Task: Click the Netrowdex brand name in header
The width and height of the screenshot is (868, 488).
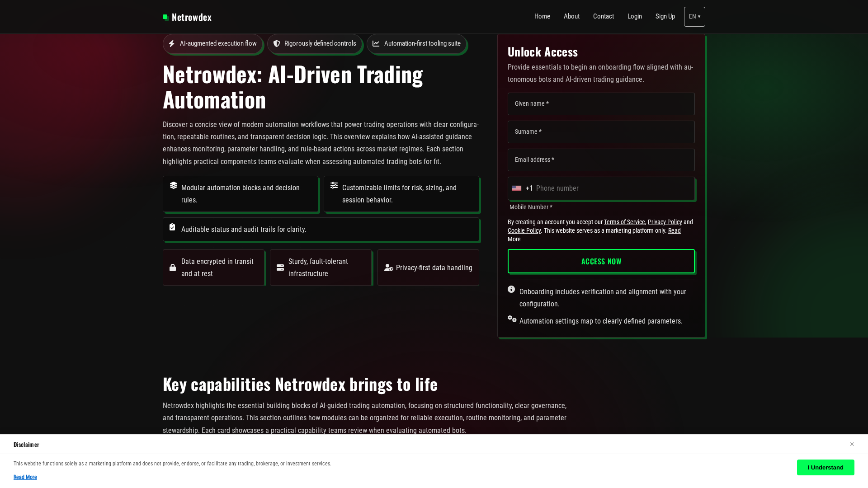Action: tap(192, 17)
